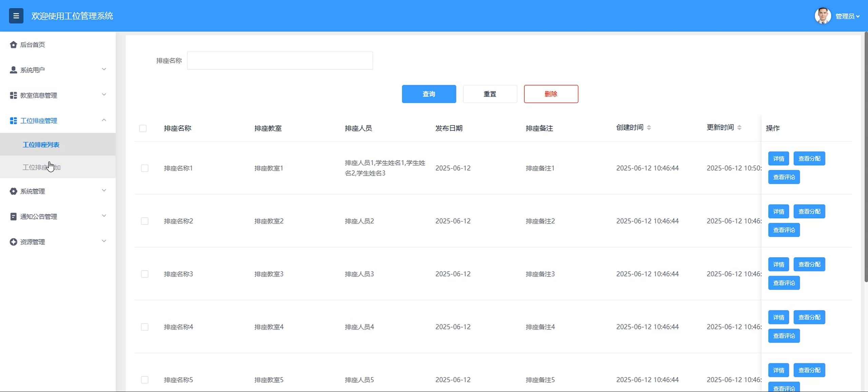Image resolution: width=868 pixels, height=392 pixels.
Task: Click the home icon for 后台首页
Action: click(13, 45)
